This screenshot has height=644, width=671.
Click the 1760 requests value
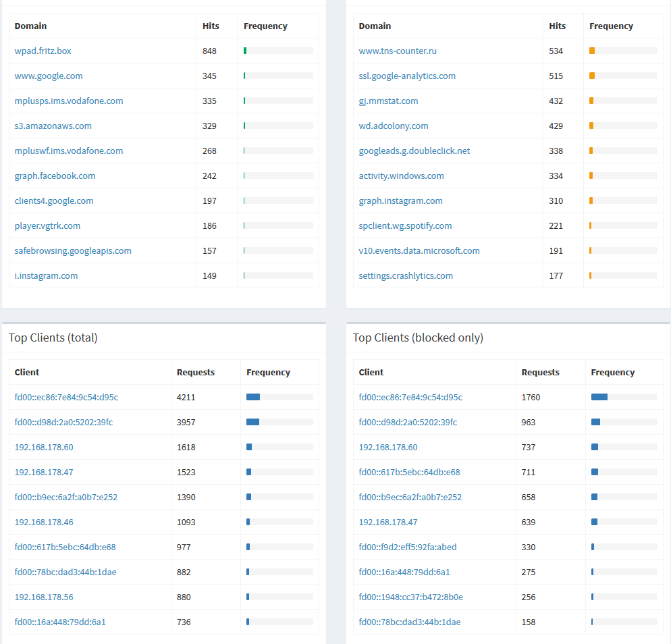coord(531,397)
